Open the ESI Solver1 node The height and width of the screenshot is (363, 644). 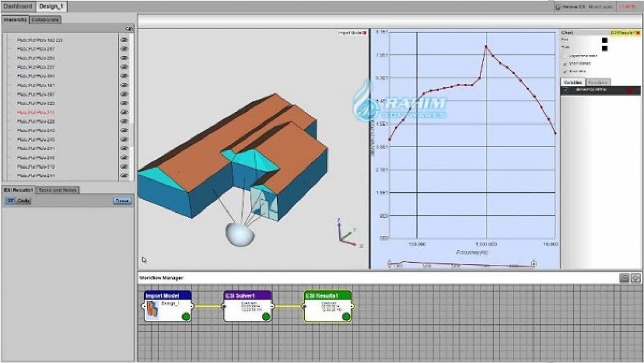click(x=247, y=307)
